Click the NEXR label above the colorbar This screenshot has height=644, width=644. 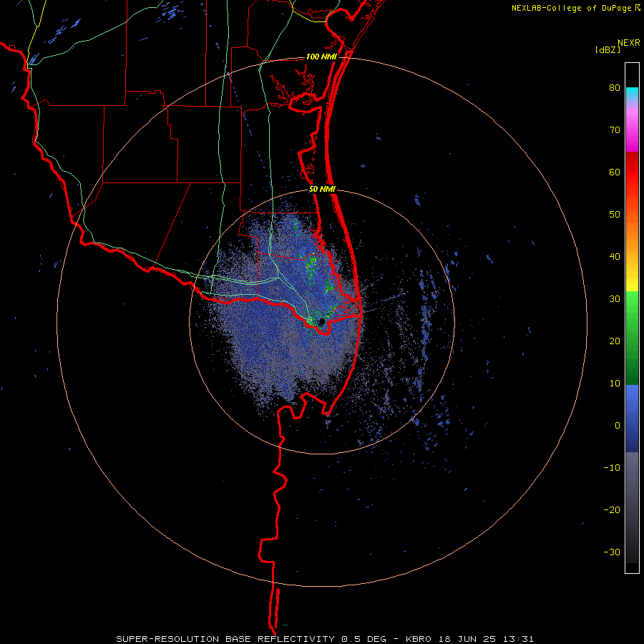click(628, 43)
